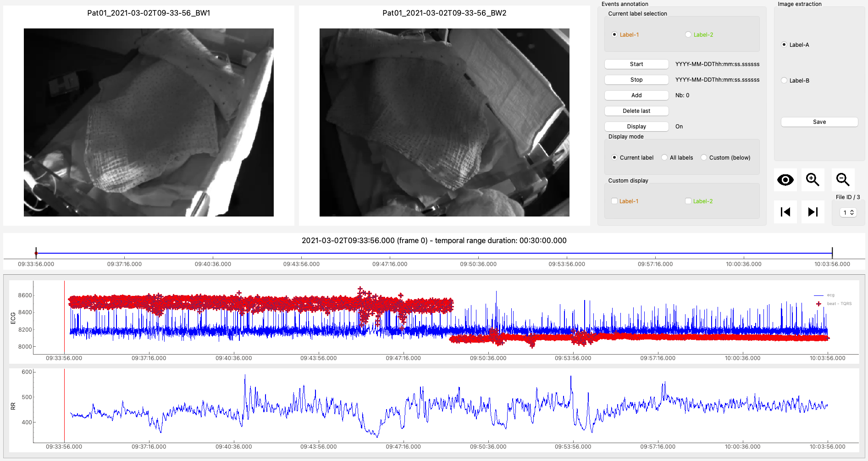Viewport: 868px width, 461px height.
Task: Select Label-B for image extraction
Action: (x=784, y=80)
